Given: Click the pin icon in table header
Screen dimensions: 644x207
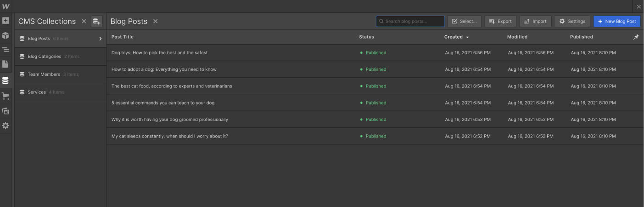Looking at the screenshot, I should [x=636, y=37].
